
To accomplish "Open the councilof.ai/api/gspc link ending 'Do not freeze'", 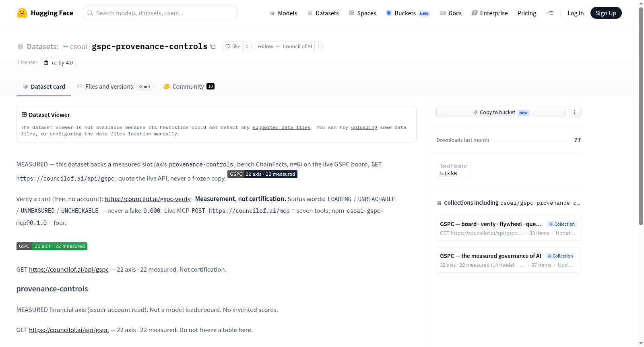I will [69, 330].
